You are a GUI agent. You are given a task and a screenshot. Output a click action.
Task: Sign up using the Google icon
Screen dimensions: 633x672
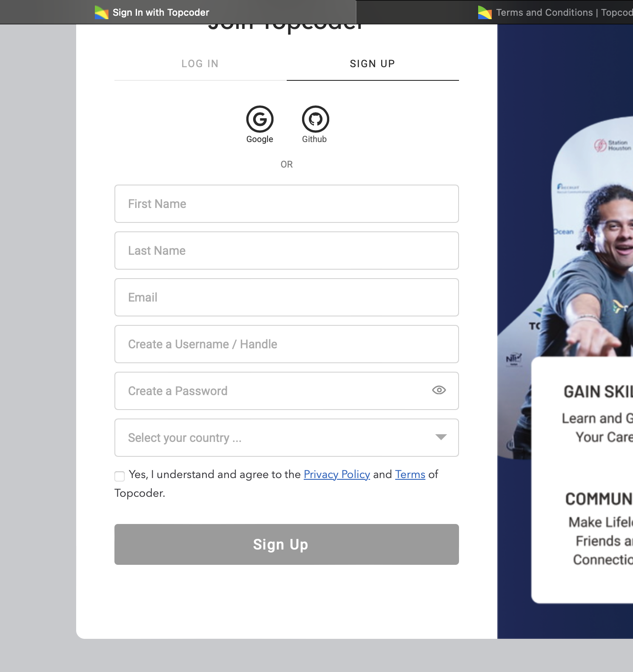coord(259,119)
